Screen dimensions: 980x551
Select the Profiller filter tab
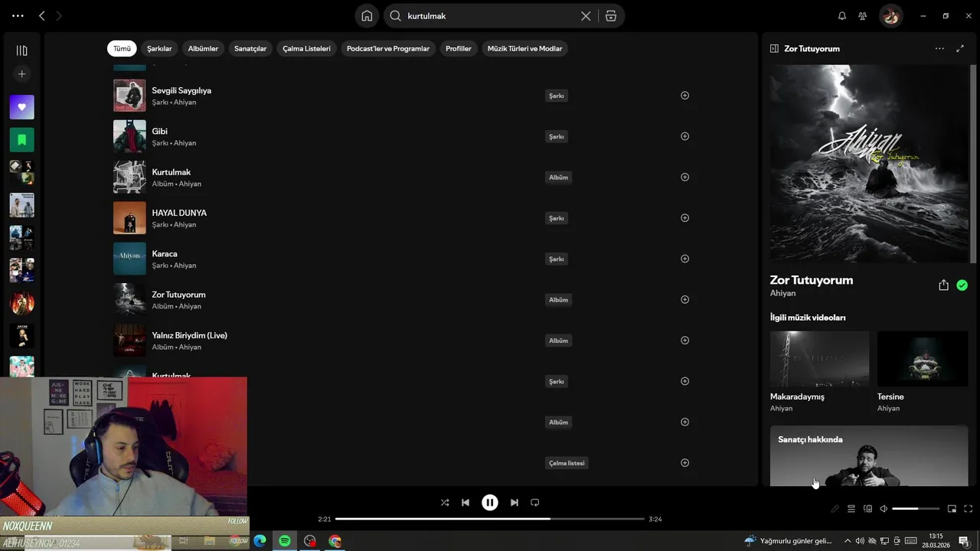[459, 48]
